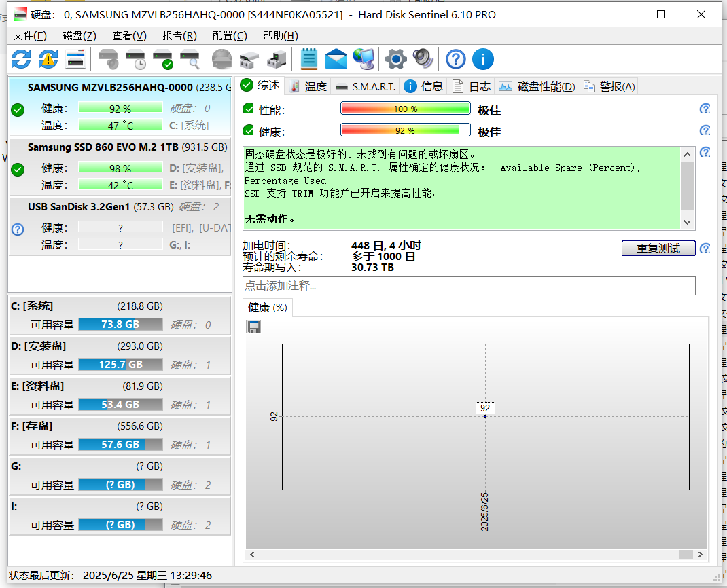The image size is (727, 588).
Task: Select the F: [存盘] partition
Action: tap(120, 436)
